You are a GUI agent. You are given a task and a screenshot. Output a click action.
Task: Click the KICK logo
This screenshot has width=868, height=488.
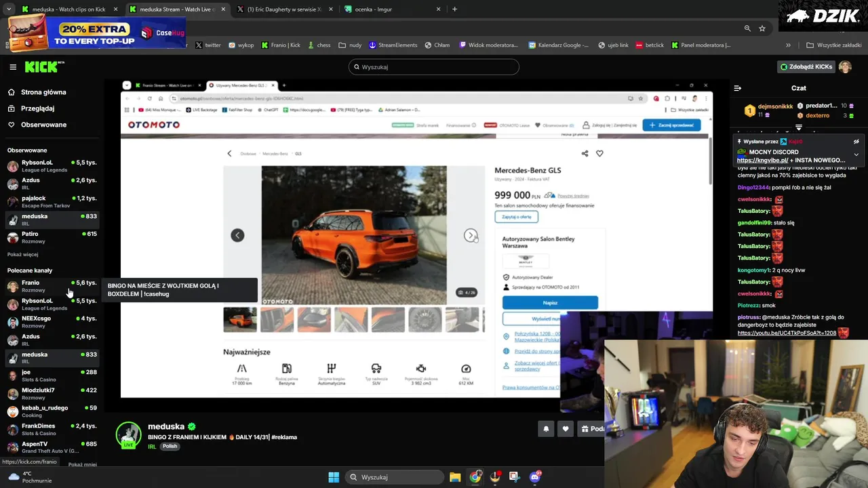click(44, 66)
